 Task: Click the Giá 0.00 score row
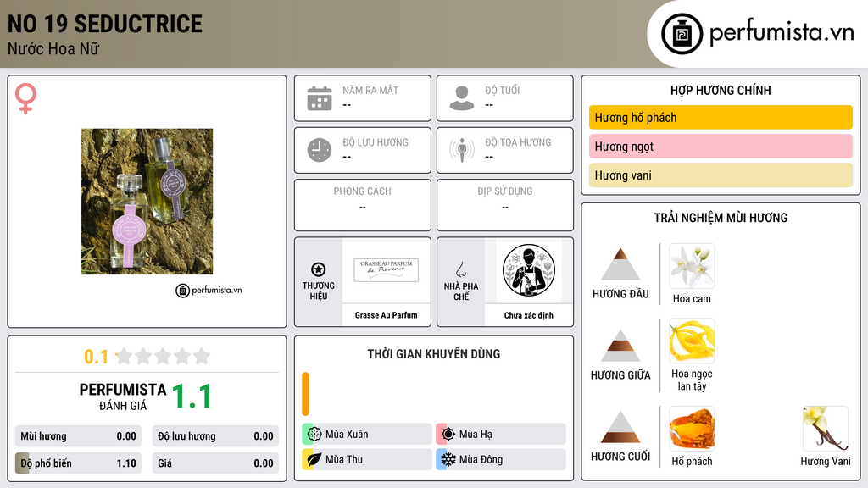215,463
